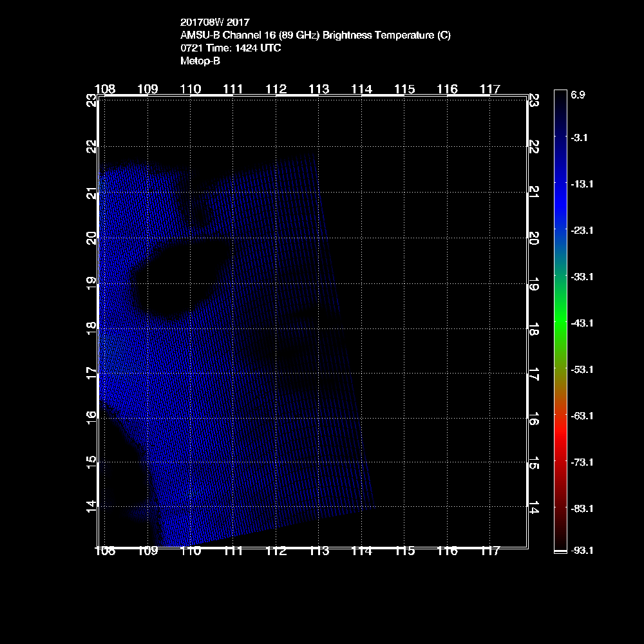The image size is (644, 644).
Task: Click the 14 latitude label on right axis
Action: 534,507
